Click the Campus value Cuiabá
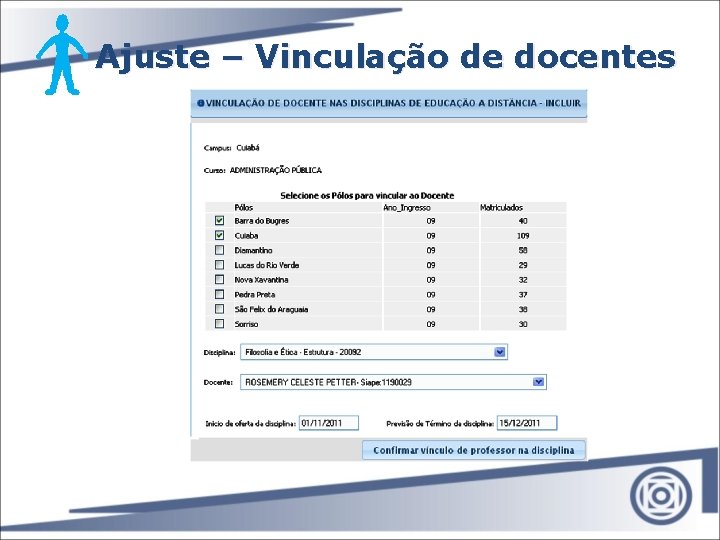The height and width of the screenshot is (540, 720). tap(248, 148)
